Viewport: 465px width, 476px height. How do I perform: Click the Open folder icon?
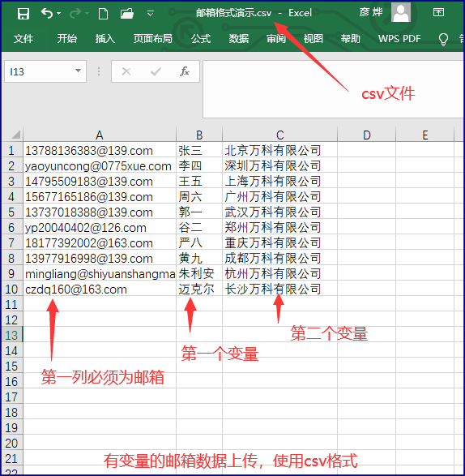click(x=127, y=13)
